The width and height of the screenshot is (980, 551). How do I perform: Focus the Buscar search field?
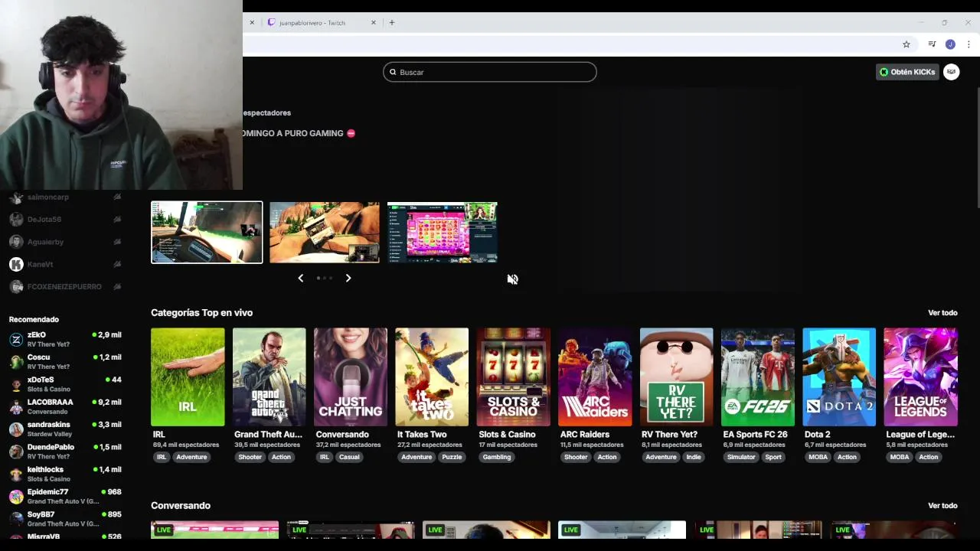490,72
